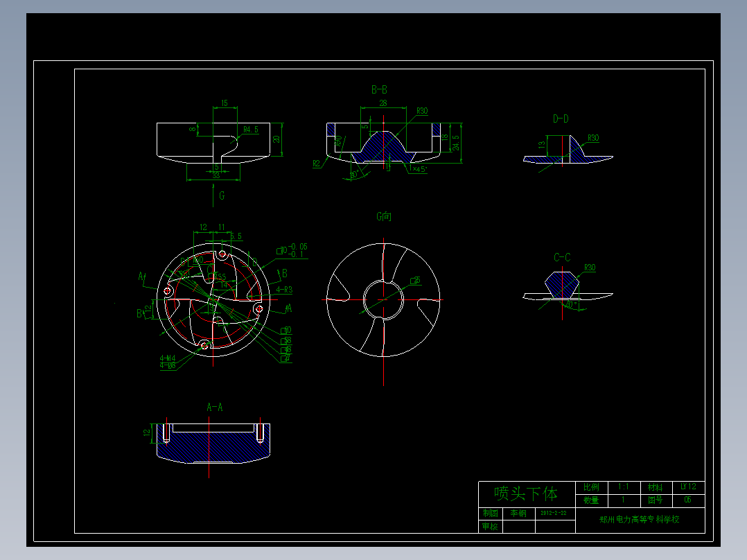This screenshot has width=747, height=560.
Task: Select the R2 fillet label
Action: click(316, 164)
